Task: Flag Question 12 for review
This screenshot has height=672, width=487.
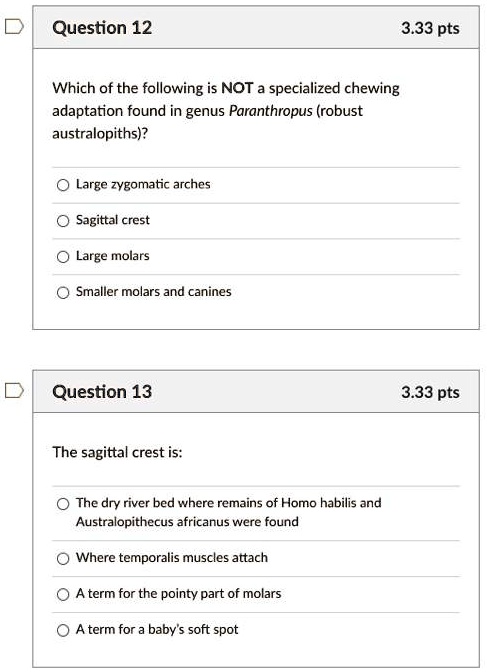Action: pyautogui.click(x=14, y=27)
